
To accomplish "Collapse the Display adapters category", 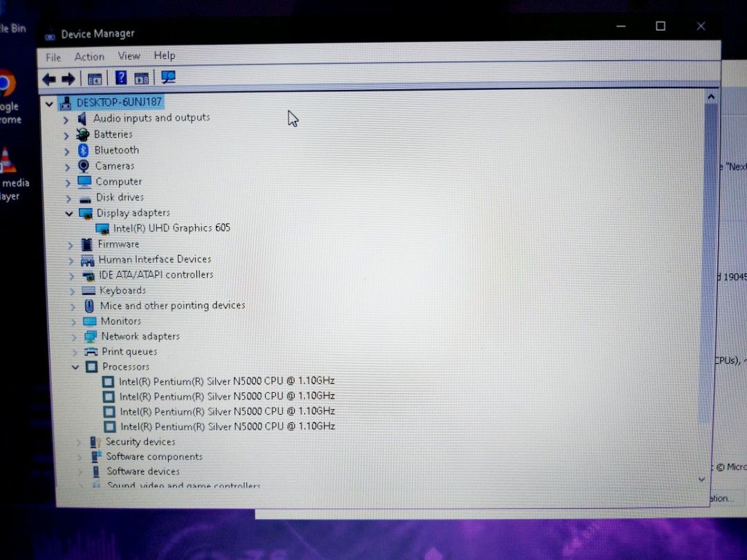I will (68, 213).
